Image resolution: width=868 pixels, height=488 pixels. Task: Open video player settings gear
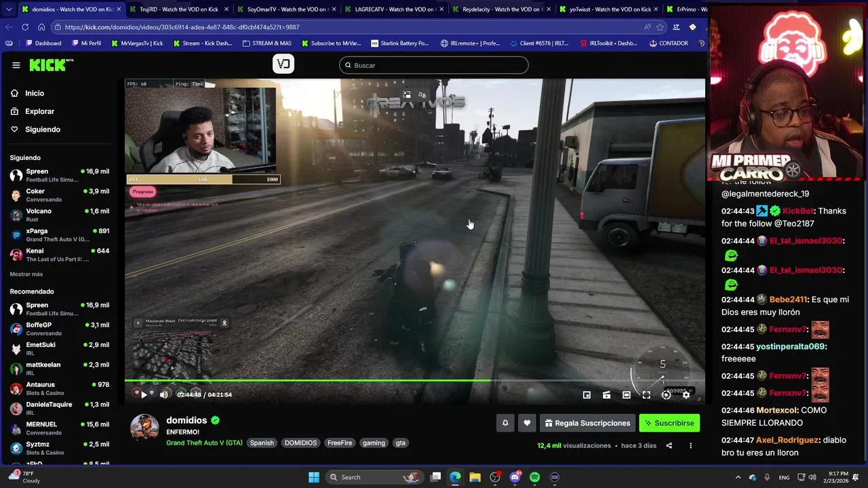point(686,394)
